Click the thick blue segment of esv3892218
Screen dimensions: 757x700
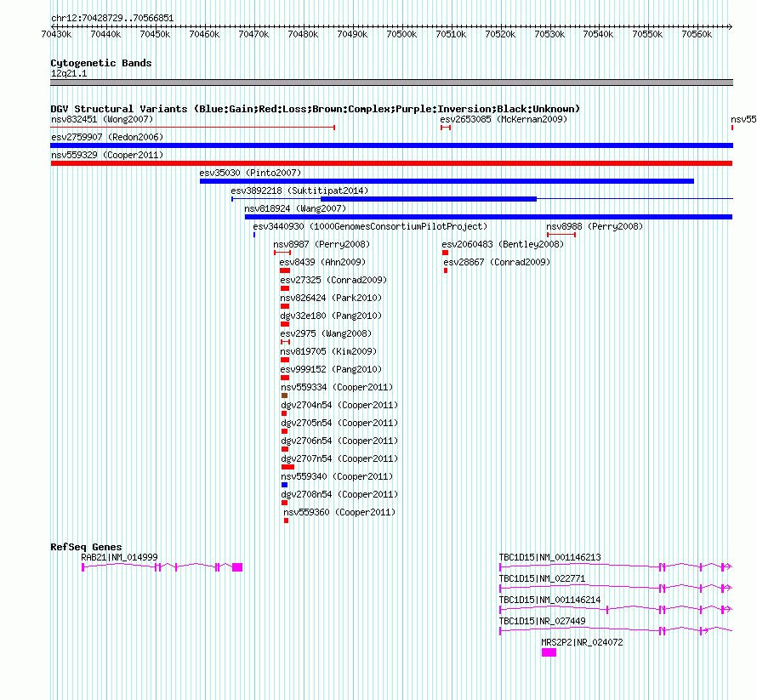pos(429,199)
